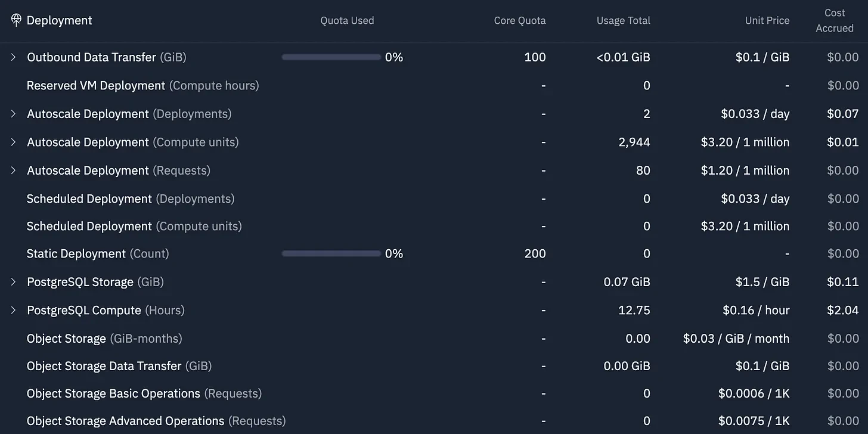Select the Core Quota column header
The image size is (868, 434).
(520, 20)
